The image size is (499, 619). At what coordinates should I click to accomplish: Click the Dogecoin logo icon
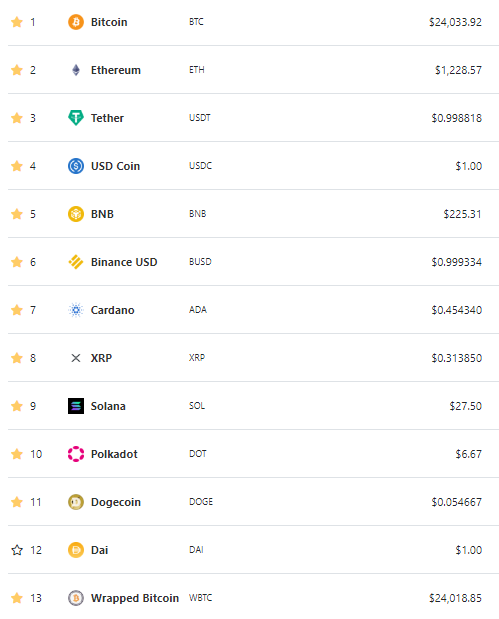click(x=76, y=502)
